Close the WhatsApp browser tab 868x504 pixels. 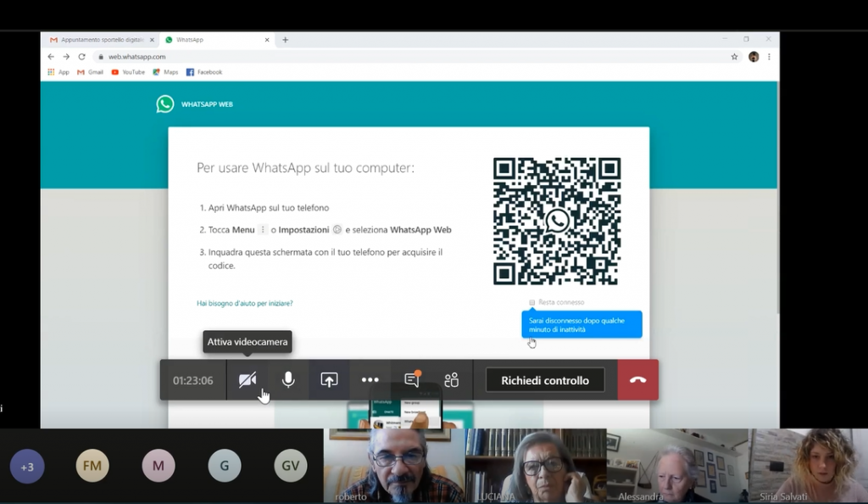(267, 40)
